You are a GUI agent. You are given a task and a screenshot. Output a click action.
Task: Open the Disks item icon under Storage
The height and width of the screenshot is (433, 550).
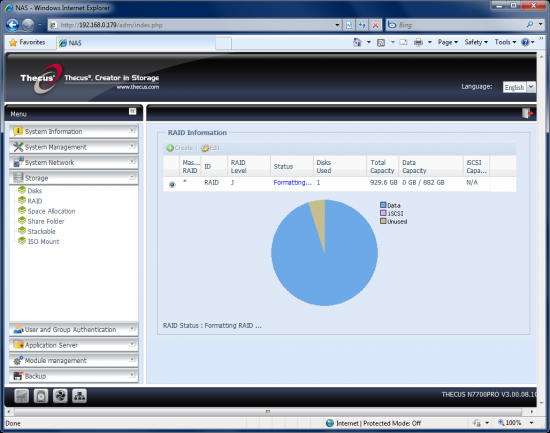click(x=22, y=190)
